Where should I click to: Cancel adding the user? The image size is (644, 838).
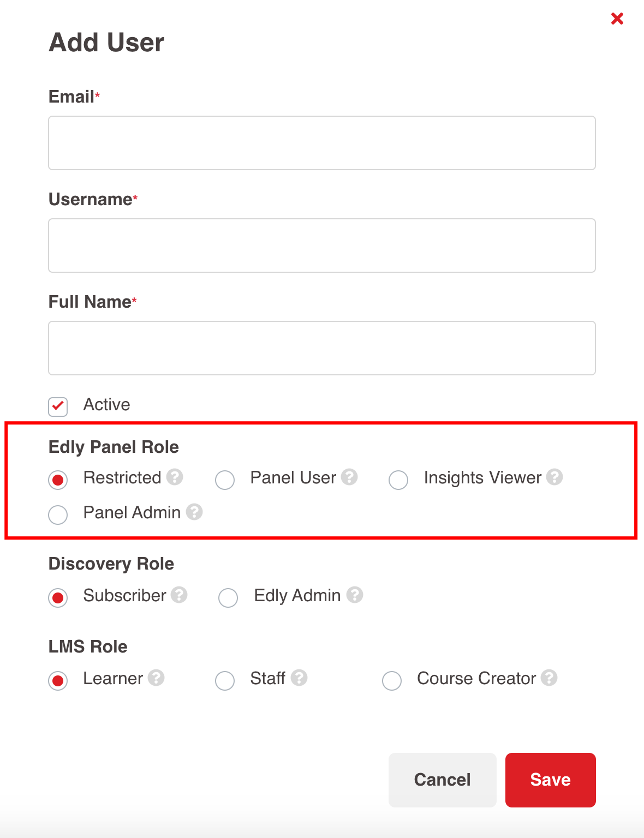tap(442, 780)
